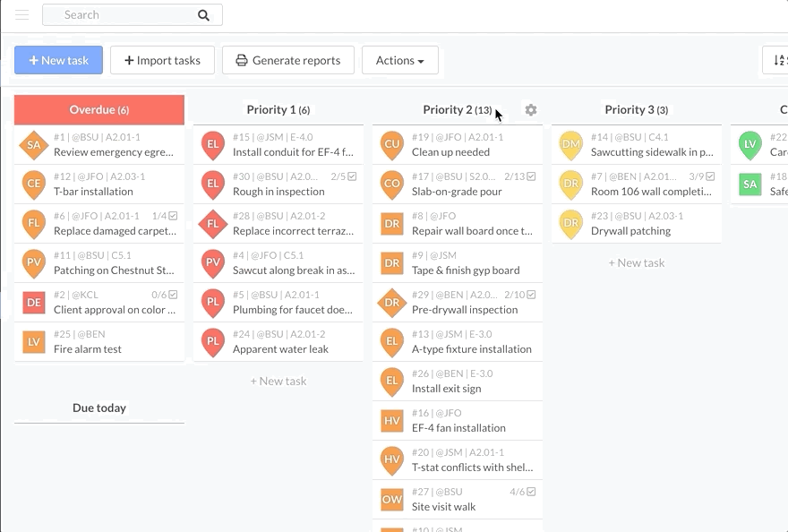Click the search magnifier icon
This screenshot has height=532, width=788.
(204, 15)
